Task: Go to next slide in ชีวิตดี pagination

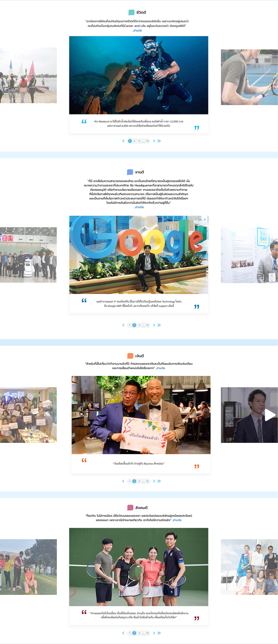Action: coord(154,141)
